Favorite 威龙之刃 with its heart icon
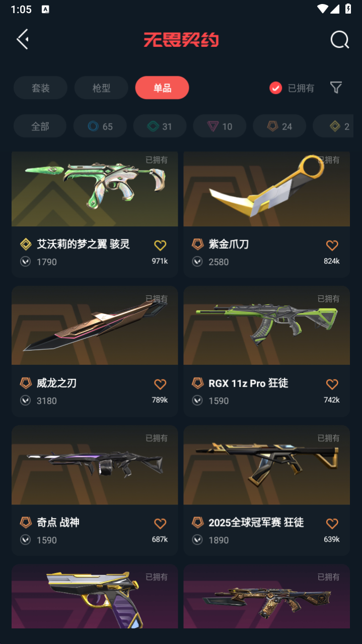Image resolution: width=362 pixels, height=644 pixels. tap(160, 384)
